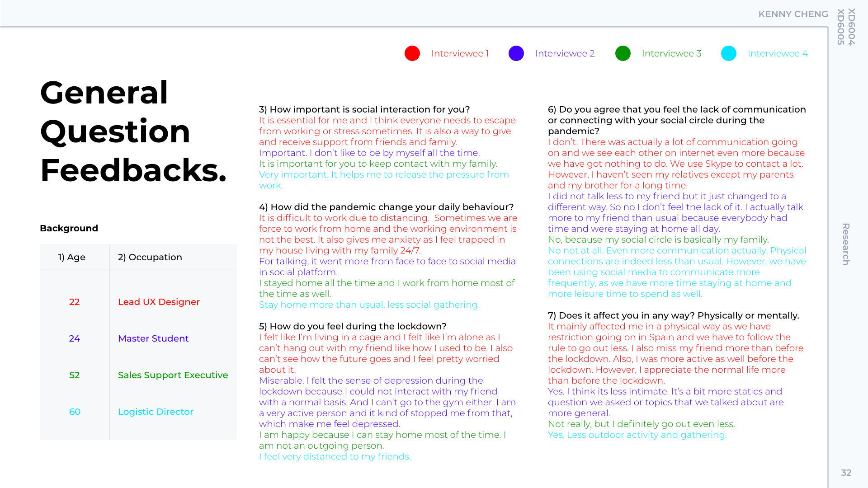Click answer 'Not really, but I definitely go out even less.'
Image resolution: width=868 pixels, height=488 pixels.
coord(642,424)
